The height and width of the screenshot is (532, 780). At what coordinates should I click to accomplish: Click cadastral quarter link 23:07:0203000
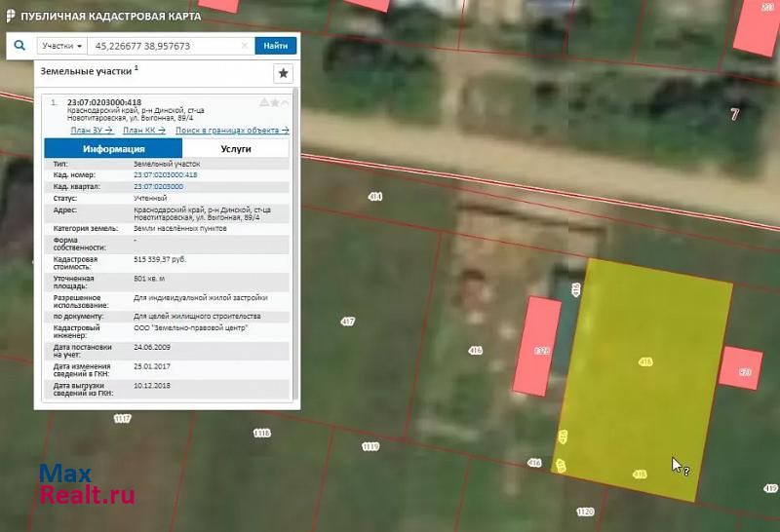click(158, 186)
